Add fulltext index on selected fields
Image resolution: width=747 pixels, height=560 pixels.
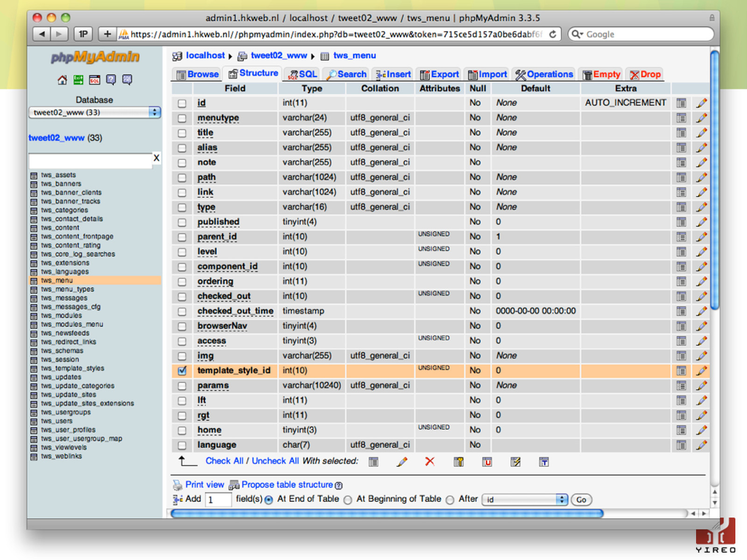coord(544,462)
